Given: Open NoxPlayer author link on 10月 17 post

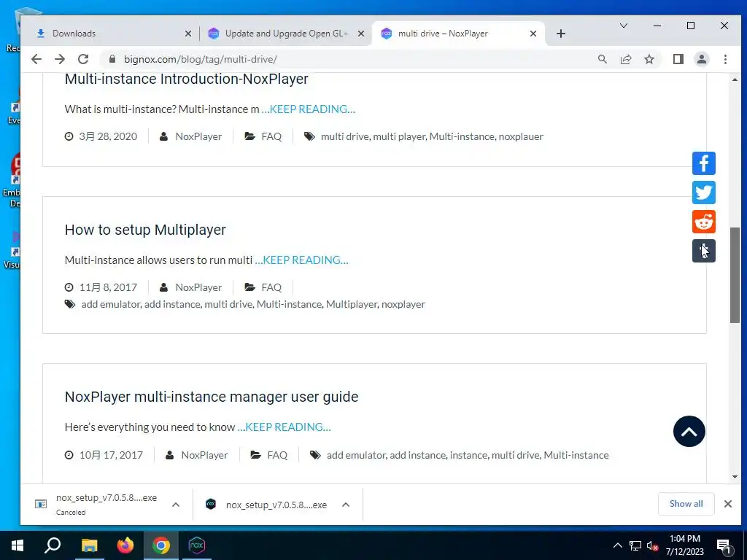Looking at the screenshot, I should pos(204,455).
